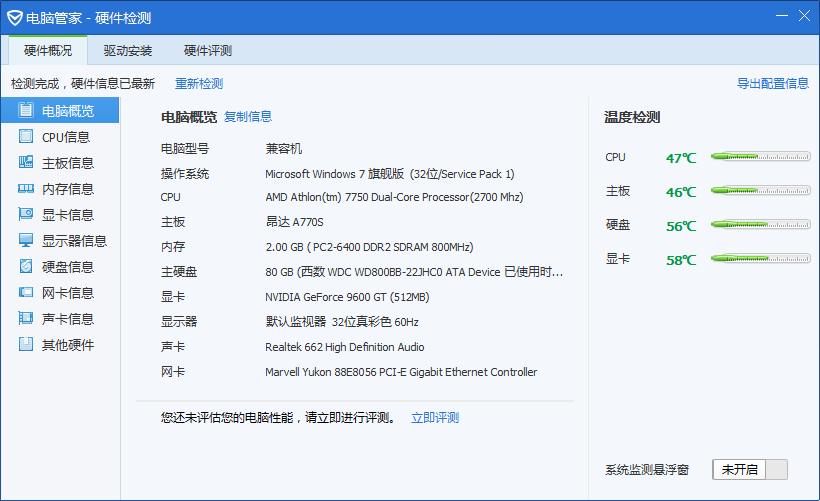Screen dimensions: 820x501
Task: Click the 80 GB WDC hard disk value
Action: click(414, 272)
